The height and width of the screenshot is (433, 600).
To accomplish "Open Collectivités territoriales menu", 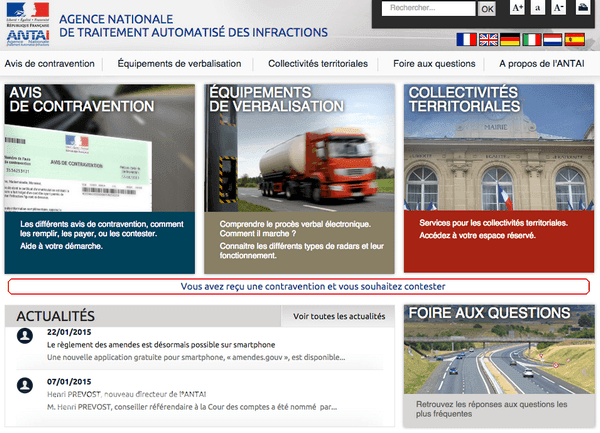I will pos(318,63).
